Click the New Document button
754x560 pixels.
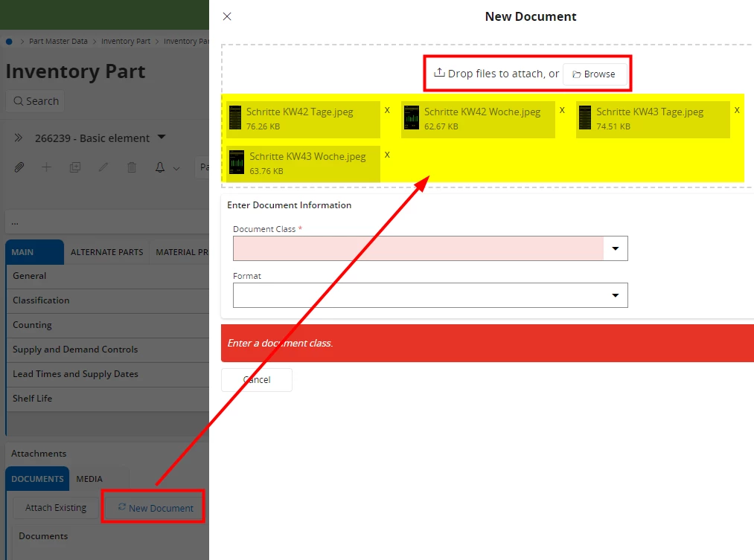coord(156,508)
